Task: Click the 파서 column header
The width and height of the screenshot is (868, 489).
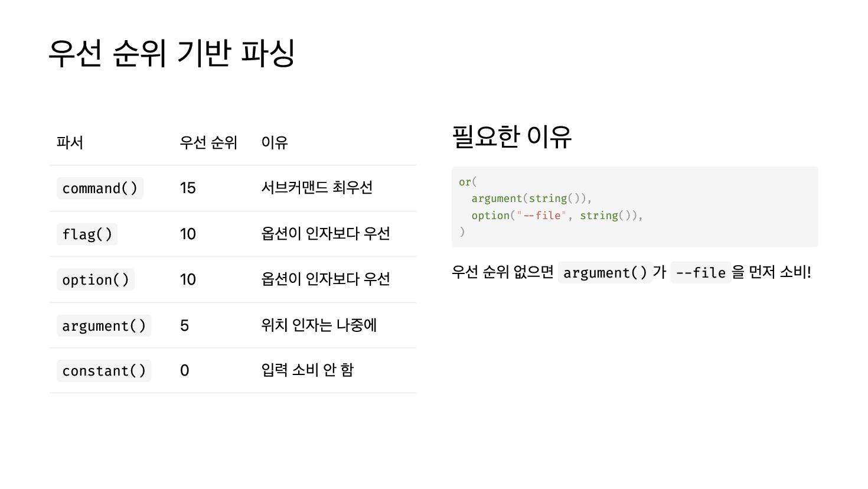Action: coord(70,142)
